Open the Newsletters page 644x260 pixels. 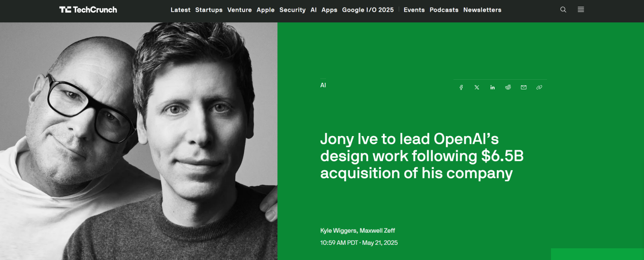click(x=482, y=10)
